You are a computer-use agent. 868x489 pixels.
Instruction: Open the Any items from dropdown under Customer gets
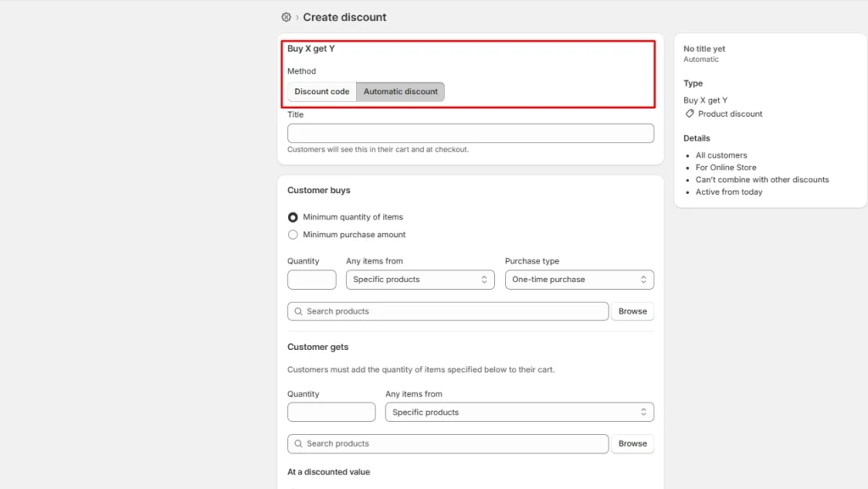tap(519, 412)
